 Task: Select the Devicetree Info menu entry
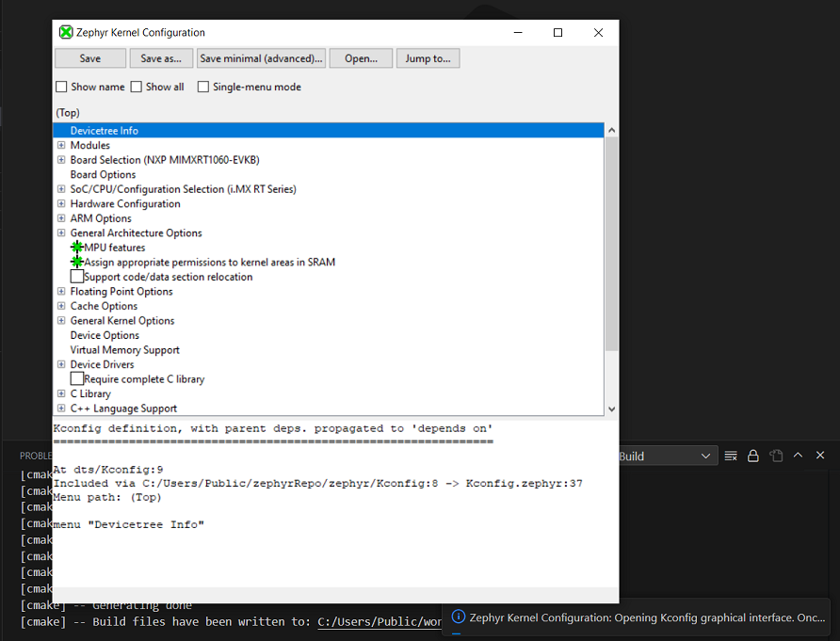click(x=104, y=130)
